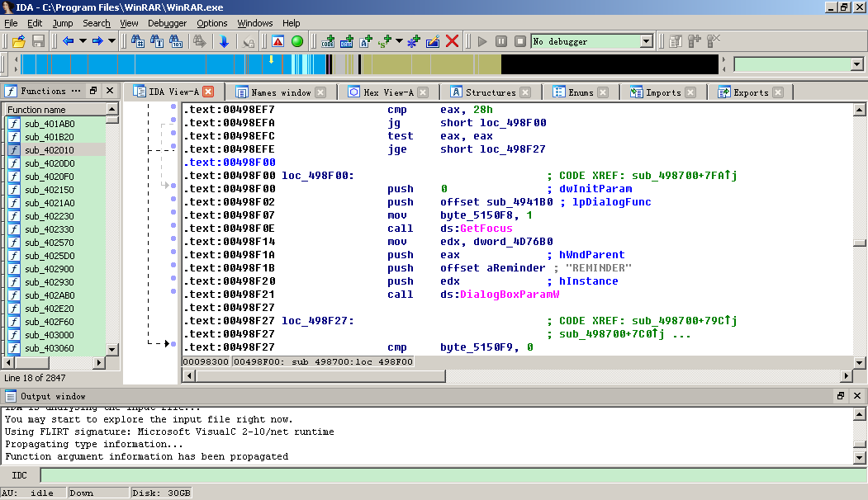Click the red X delete icon
The height and width of the screenshot is (500, 868).
(x=452, y=41)
